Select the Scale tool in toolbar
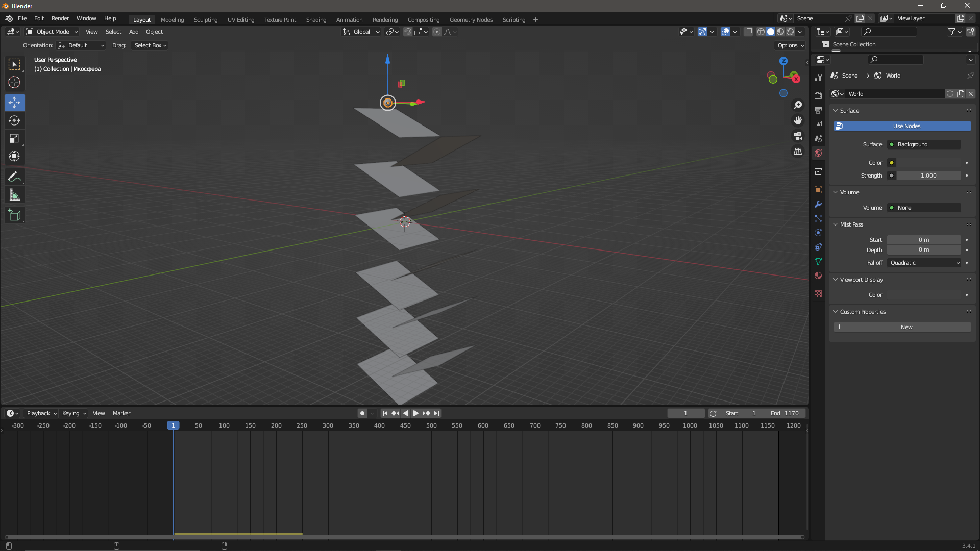The image size is (980, 551). pyautogui.click(x=14, y=139)
